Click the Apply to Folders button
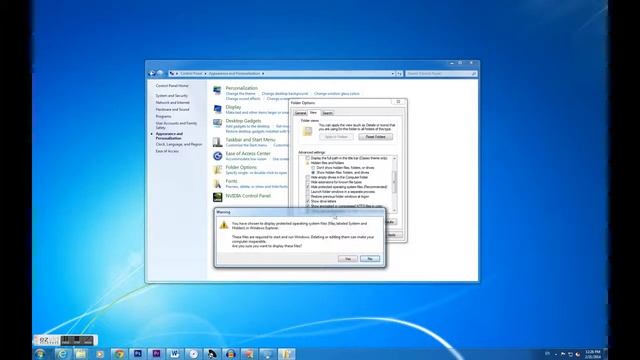The height and width of the screenshot is (360, 640). (x=336, y=137)
